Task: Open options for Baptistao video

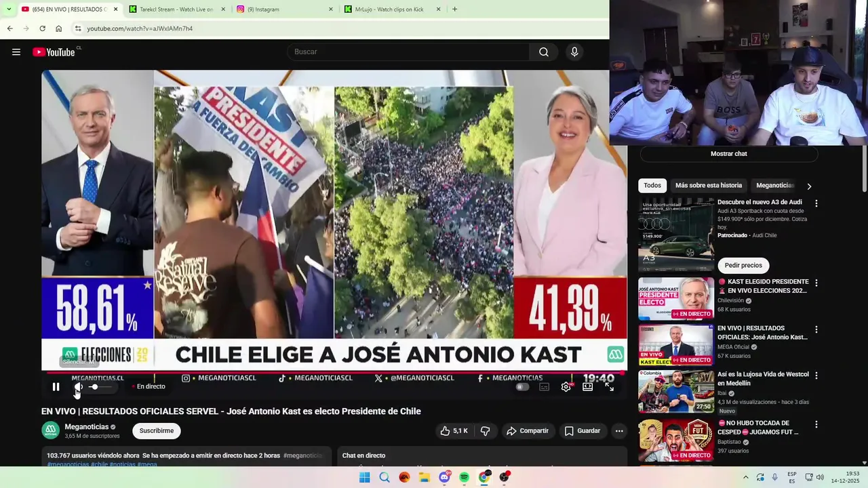Action: coord(816,424)
